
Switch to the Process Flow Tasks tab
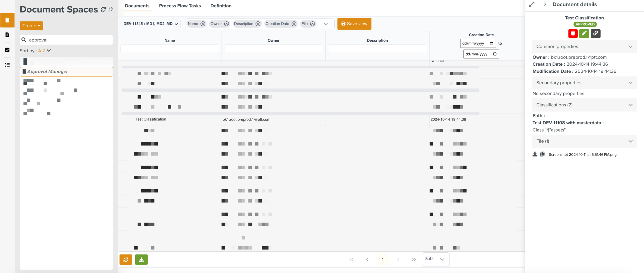click(180, 6)
